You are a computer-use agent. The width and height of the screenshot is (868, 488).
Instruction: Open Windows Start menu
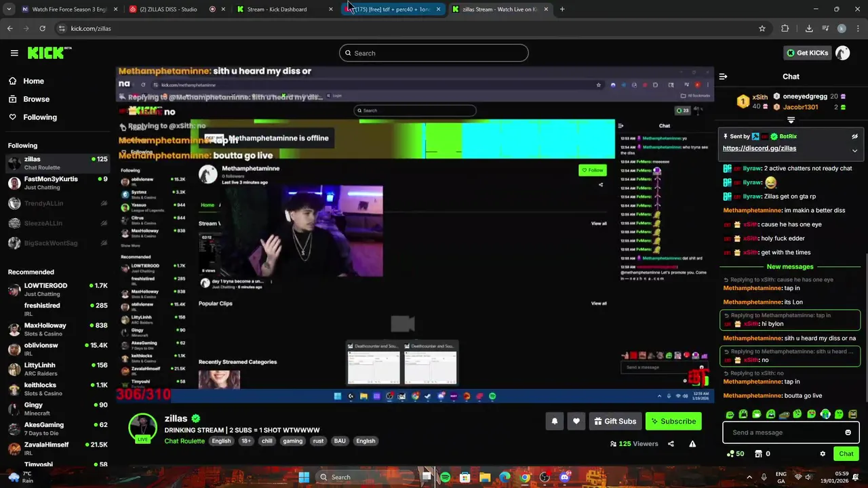(304, 477)
